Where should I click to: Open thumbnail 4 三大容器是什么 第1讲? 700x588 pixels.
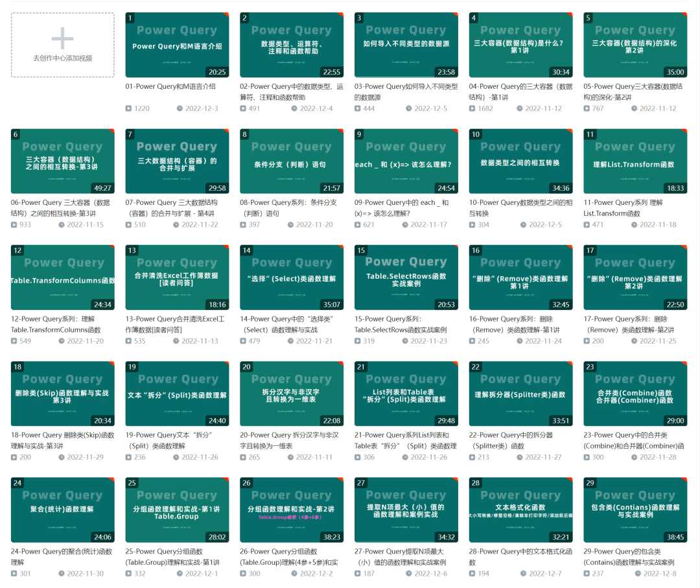tap(520, 45)
